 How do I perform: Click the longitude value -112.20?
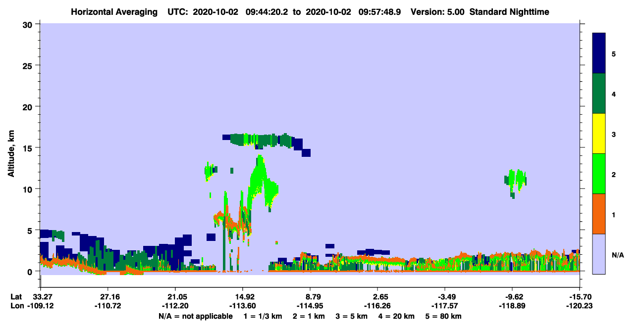(x=175, y=306)
